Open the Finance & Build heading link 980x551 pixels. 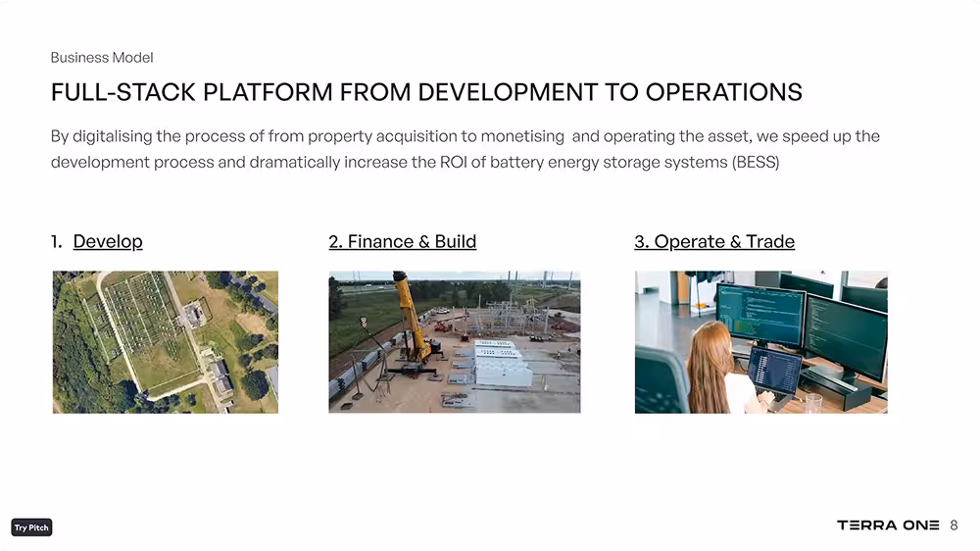point(403,241)
